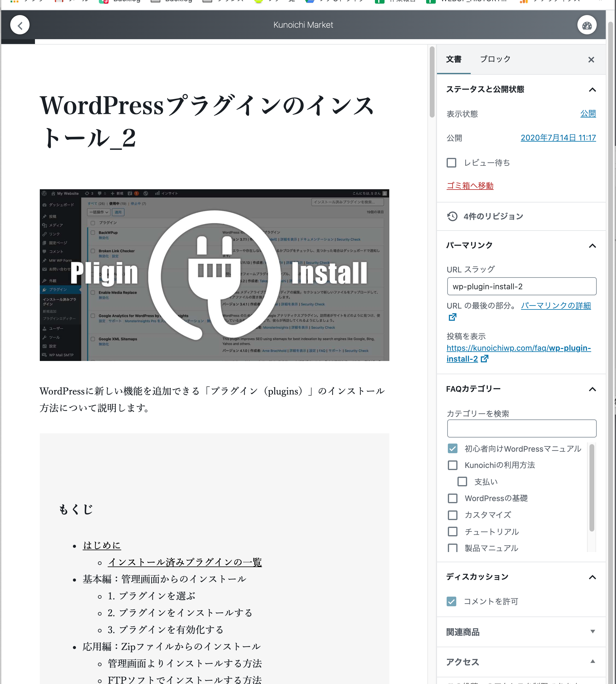Check the チュートリアル category

453,532
